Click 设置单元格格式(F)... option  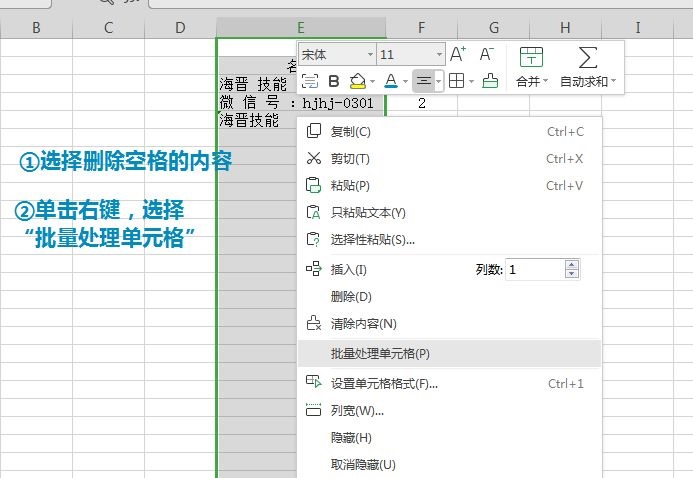384,383
